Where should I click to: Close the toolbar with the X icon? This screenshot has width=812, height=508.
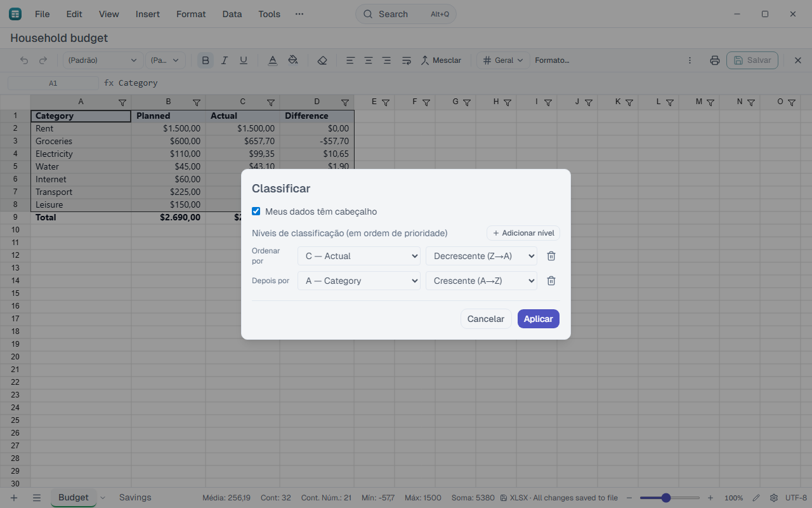coord(798,60)
